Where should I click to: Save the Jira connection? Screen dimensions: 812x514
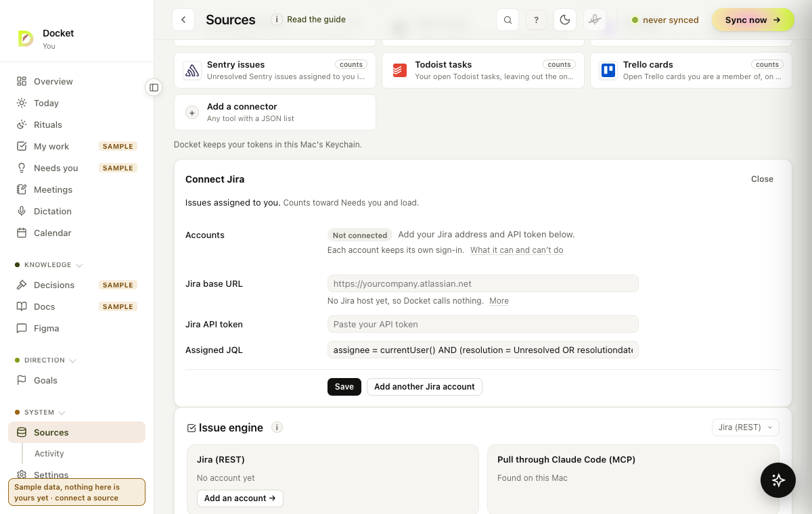(344, 387)
